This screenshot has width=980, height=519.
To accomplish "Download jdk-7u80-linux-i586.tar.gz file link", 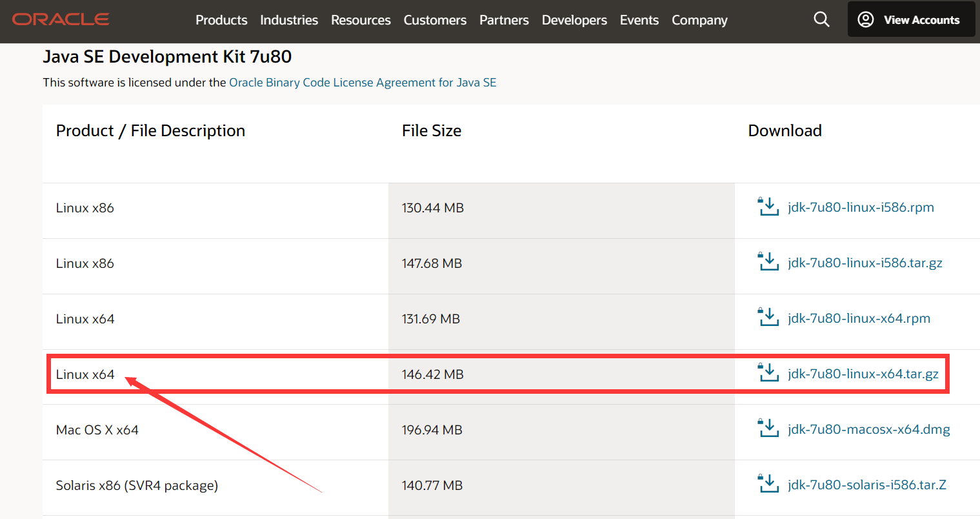I will 865,263.
